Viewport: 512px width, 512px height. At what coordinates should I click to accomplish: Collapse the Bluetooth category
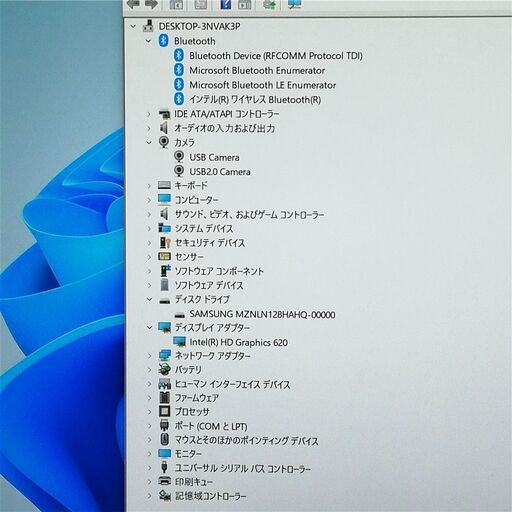pyautogui.click(x=149, y=41)
